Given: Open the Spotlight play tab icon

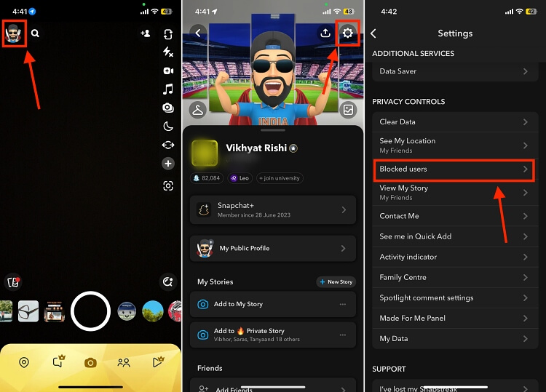Looking at the screenshot, I should 158,361.
